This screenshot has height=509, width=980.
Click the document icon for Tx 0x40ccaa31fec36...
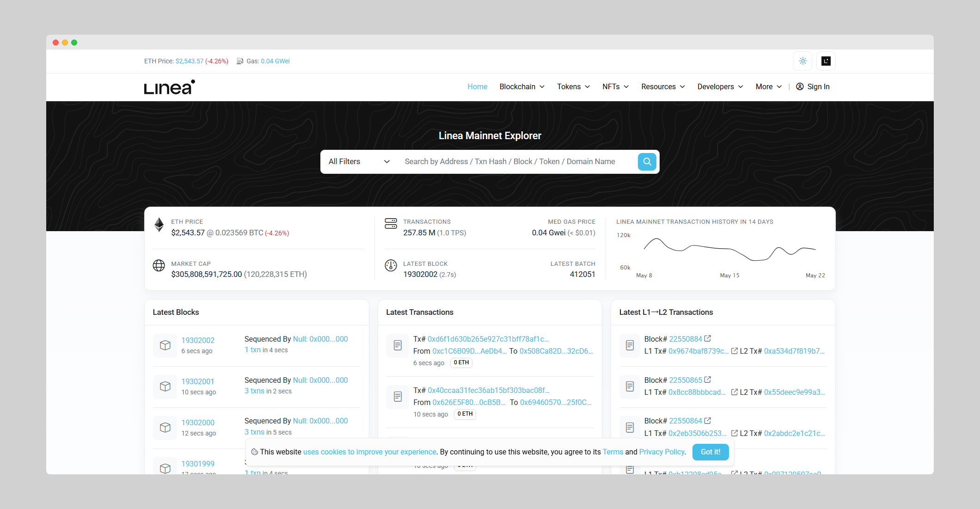[x=398, y=397]
